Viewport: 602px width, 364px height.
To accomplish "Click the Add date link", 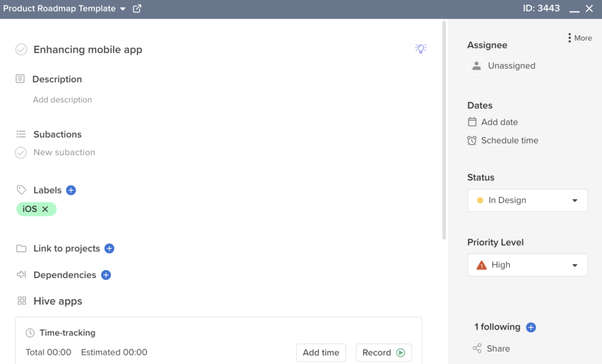I will coord(500,122).
